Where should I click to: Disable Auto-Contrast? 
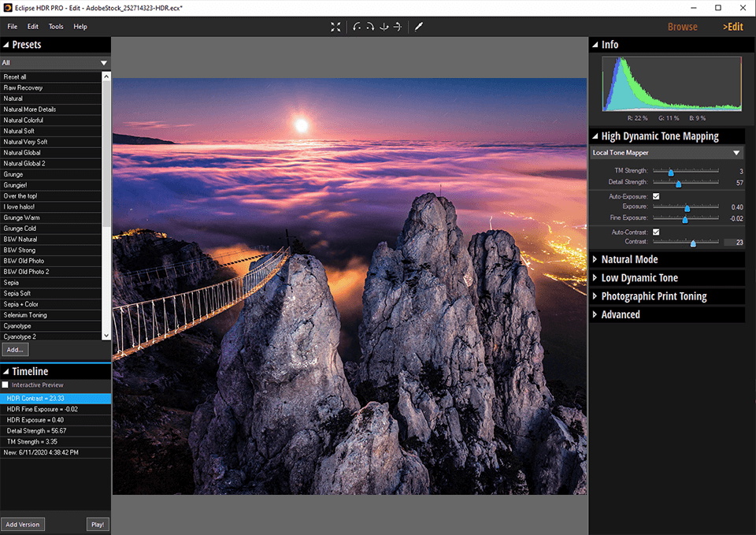point(656,232)
